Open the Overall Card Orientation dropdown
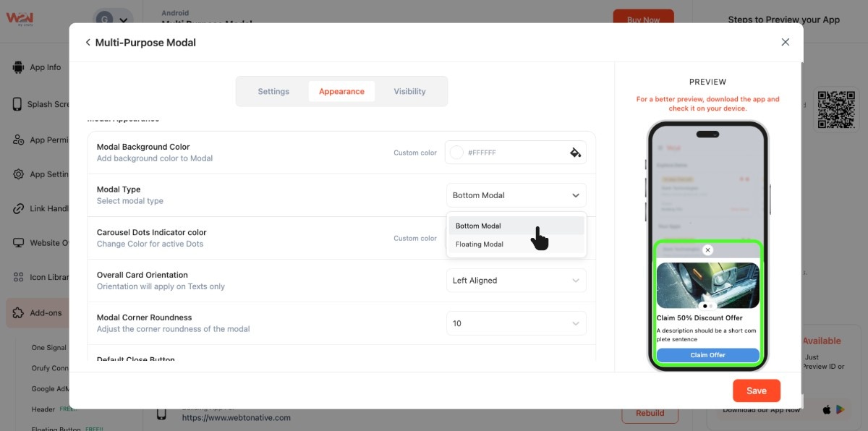The width and height of the screenshot is (868, 431). tap(516, 281)
